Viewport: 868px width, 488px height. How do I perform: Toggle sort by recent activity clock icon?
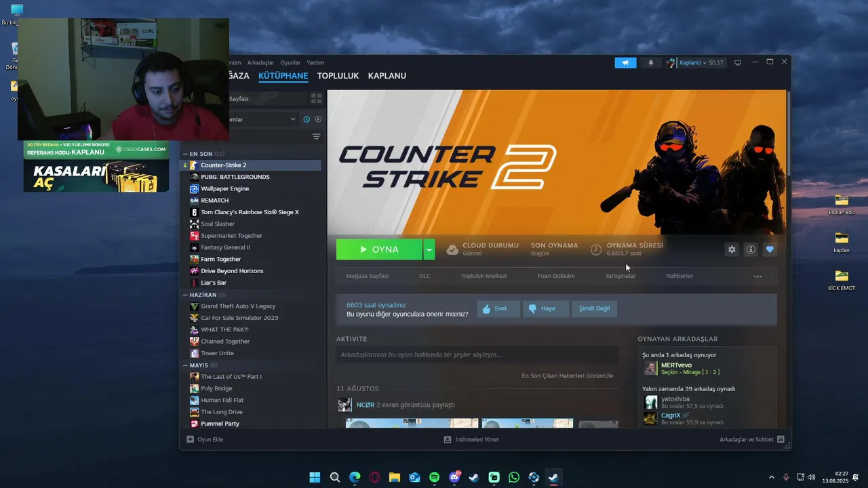coord(307,119)
